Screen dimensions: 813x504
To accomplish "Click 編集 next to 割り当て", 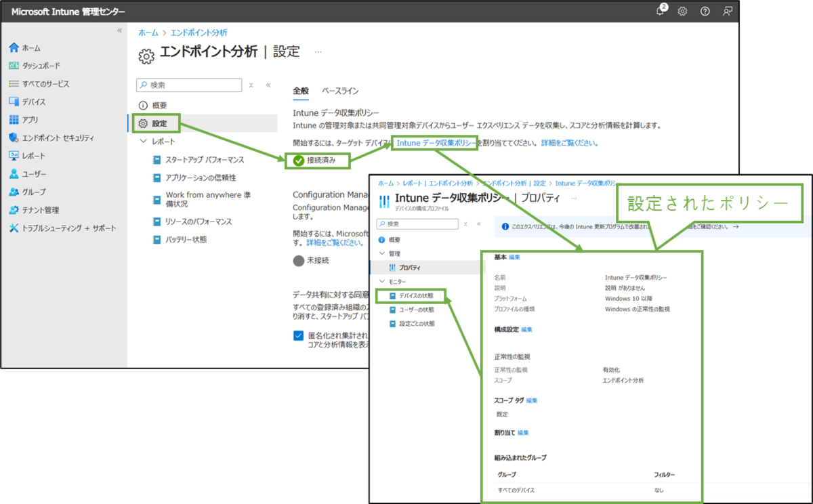I will (x=523, y=432).
